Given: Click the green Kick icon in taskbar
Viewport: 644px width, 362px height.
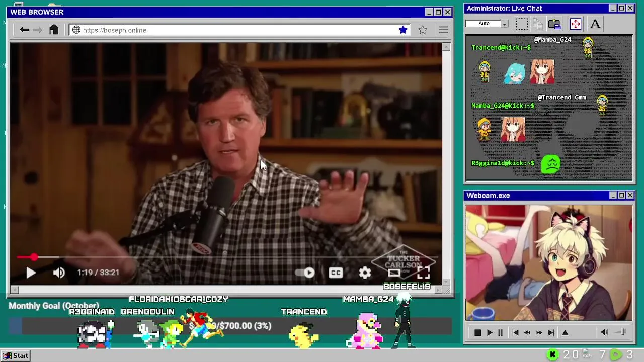Looking at the screenshot, I should pos(552,355).
